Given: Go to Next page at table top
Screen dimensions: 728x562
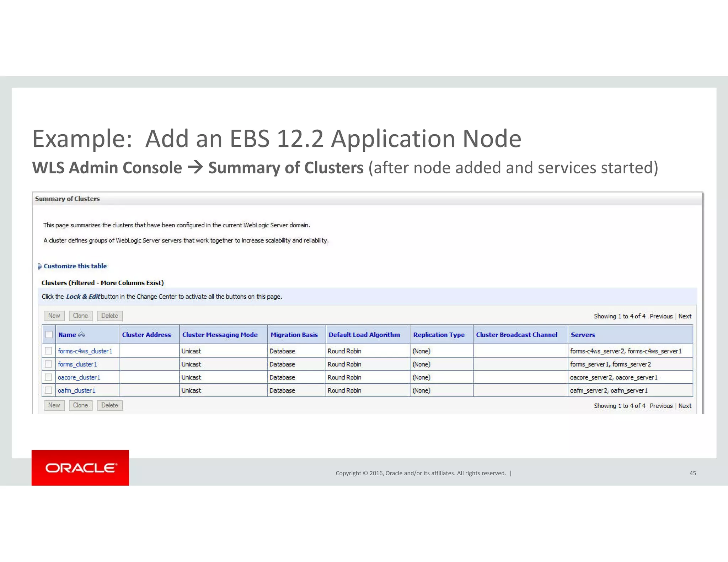Looking at the screenshot, I should 685,316.
